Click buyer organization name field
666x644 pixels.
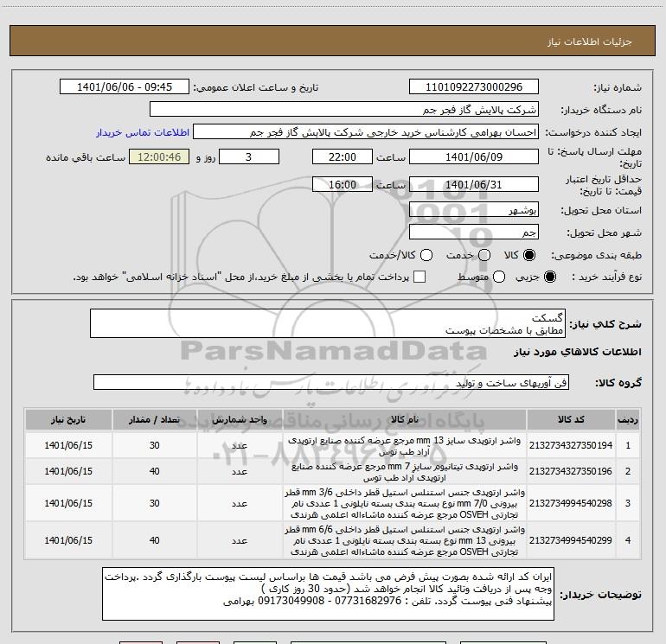pyautogui.click(x=344, y=110)
